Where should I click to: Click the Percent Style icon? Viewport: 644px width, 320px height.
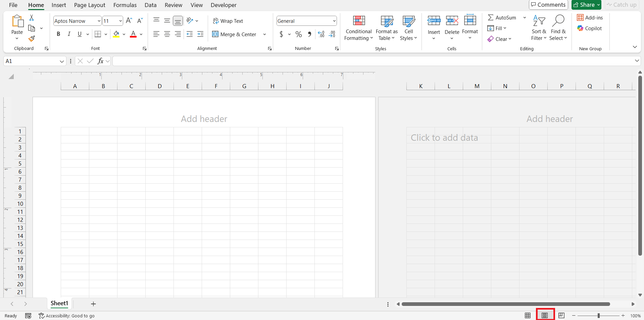coord(299,34)
